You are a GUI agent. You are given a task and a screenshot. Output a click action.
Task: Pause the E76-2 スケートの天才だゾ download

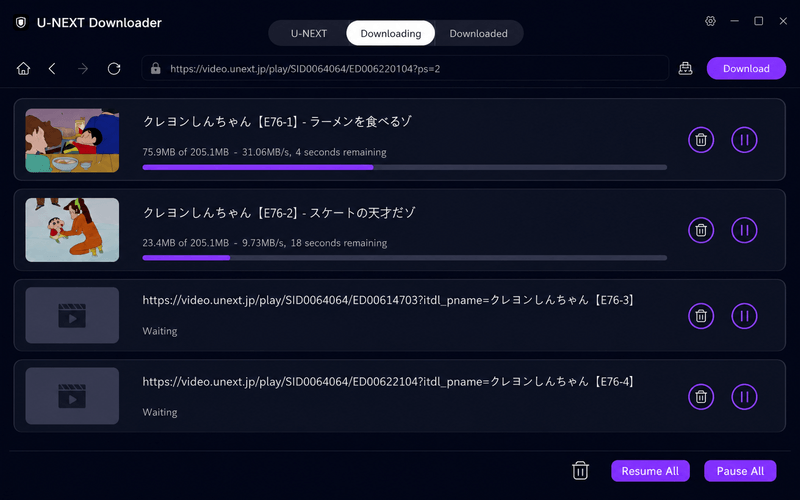pos(744,231)
